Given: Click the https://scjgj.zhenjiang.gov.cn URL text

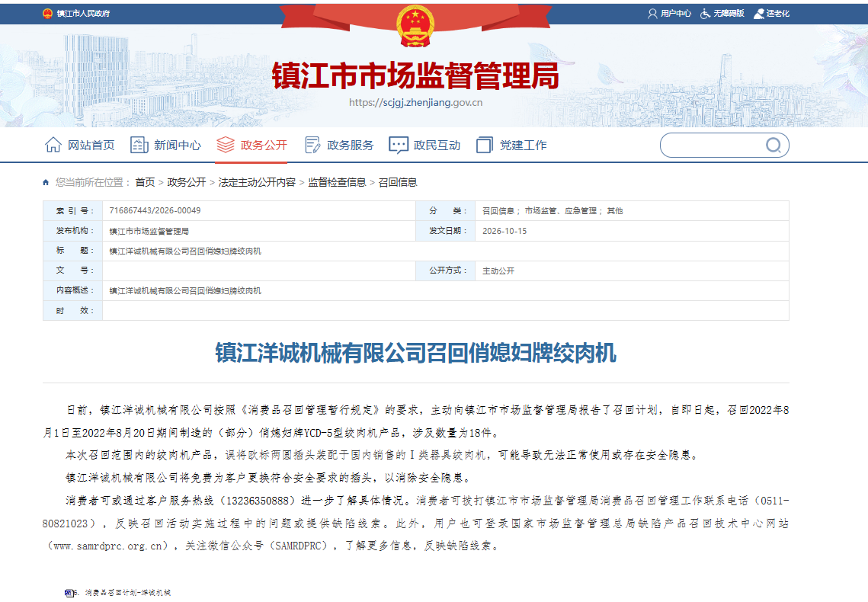Looking at the screenshot, I should [x=416, y=102].
